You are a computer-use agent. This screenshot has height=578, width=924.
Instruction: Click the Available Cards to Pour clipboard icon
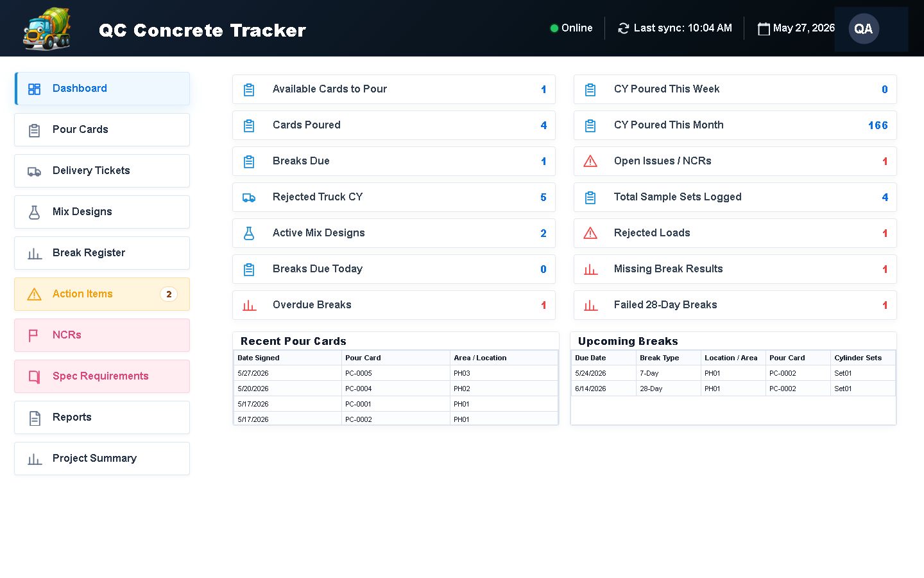click(249, 89)
